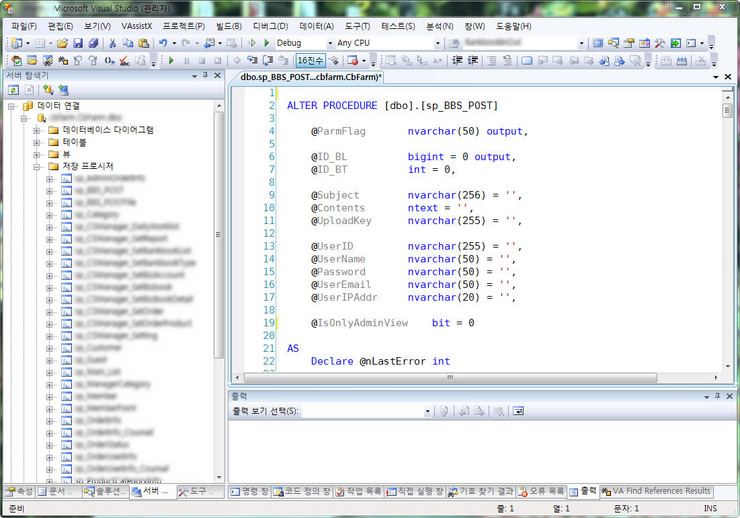This screenshot has width=740, height=518.
Task: Click the Properties Window toolbar icon
Action: pos(629,43)
